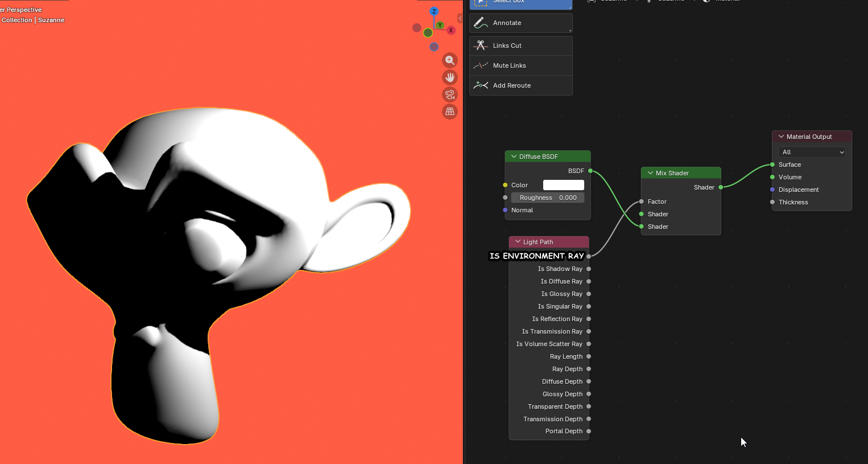
Task: Click the viewport zoom magnifier icon
Action: coord(450,60)
